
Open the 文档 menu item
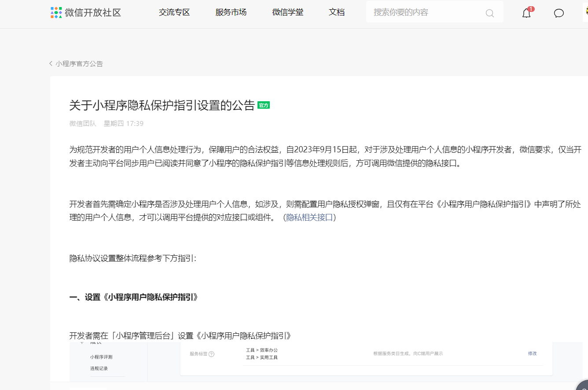[337, 12]
